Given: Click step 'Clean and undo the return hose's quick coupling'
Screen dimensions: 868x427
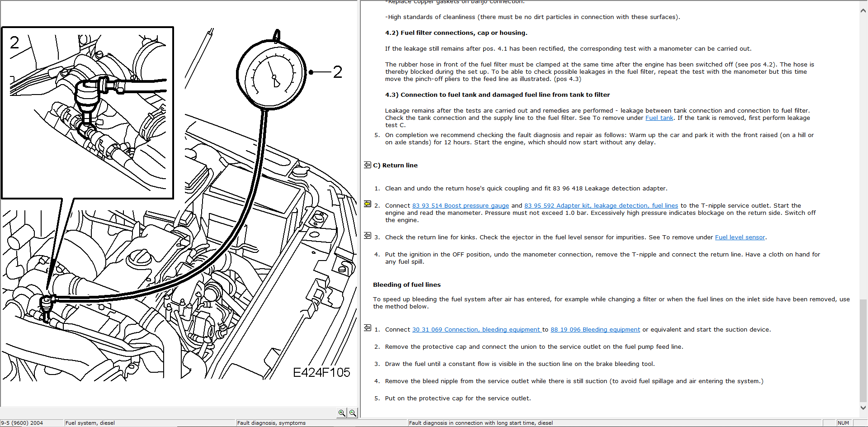Looking at the screenshot, I should (526, 189).
